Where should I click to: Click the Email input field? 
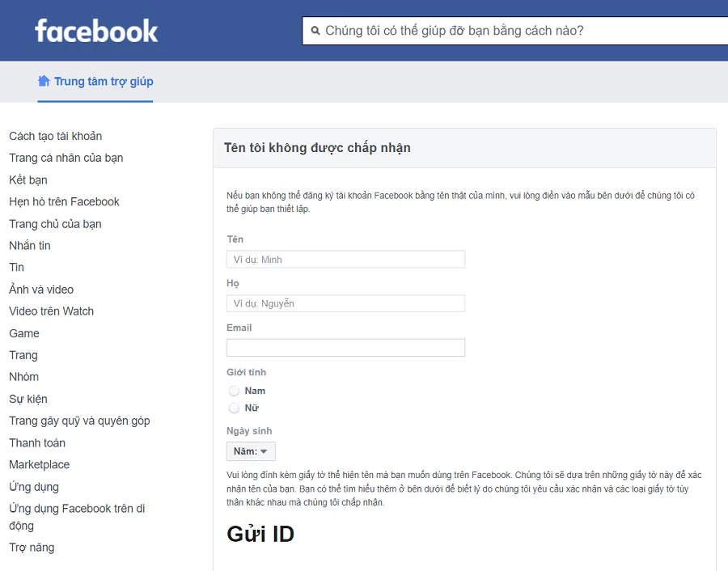tap(345, 348)
